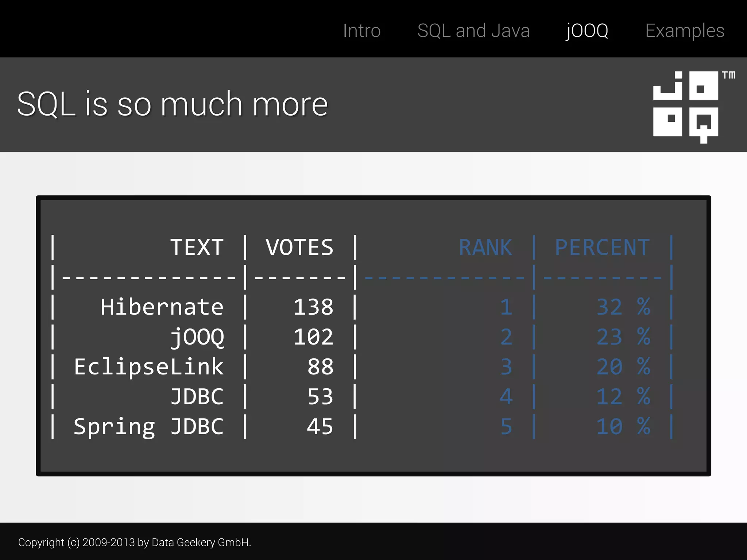Go to the Examples section
Screen dimensions: 747x560
click(x=685, y=31)
